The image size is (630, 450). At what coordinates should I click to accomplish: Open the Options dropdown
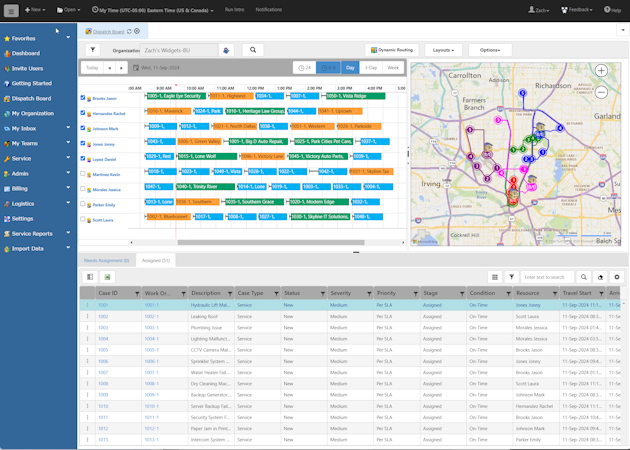pos(489,50)
